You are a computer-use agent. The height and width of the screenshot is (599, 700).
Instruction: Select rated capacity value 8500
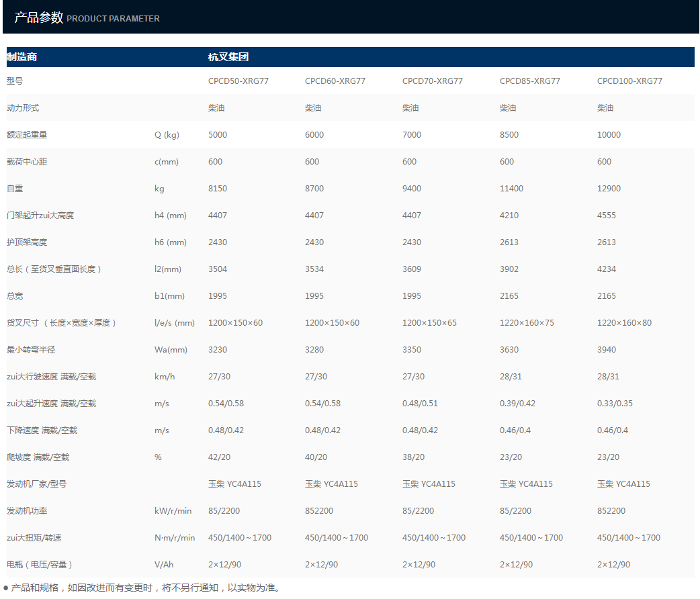tap(509, 135)
